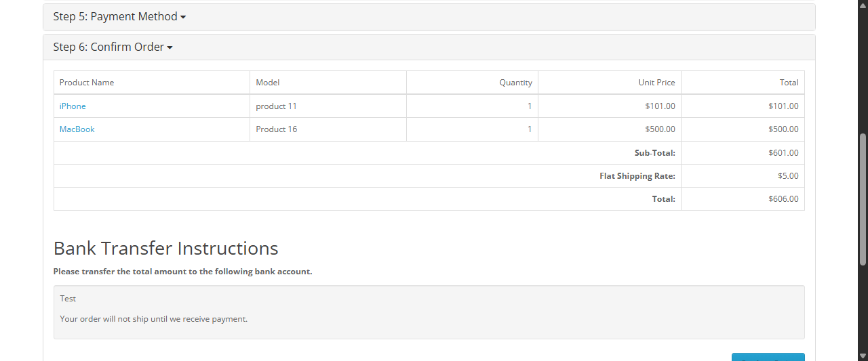Viewport: 868px width, 361px height.
Task: Click the Test bank details box
Action: pos(429,312)
